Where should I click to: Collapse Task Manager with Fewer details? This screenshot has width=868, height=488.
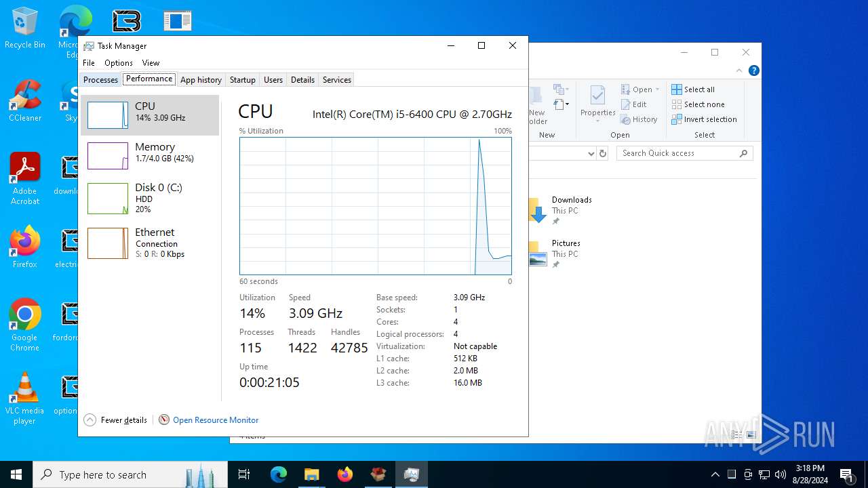point(116,420)
